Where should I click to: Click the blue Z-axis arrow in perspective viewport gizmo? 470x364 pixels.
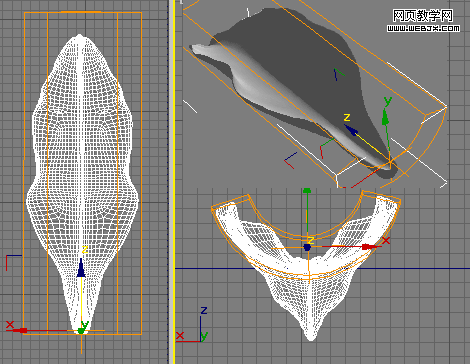click(351, 130)
